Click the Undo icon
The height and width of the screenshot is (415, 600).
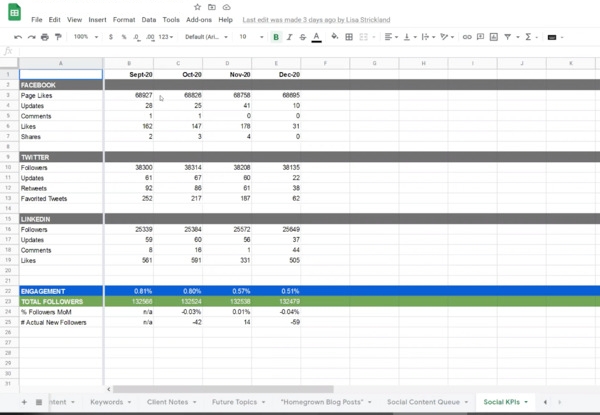click(x=18, y=37)
